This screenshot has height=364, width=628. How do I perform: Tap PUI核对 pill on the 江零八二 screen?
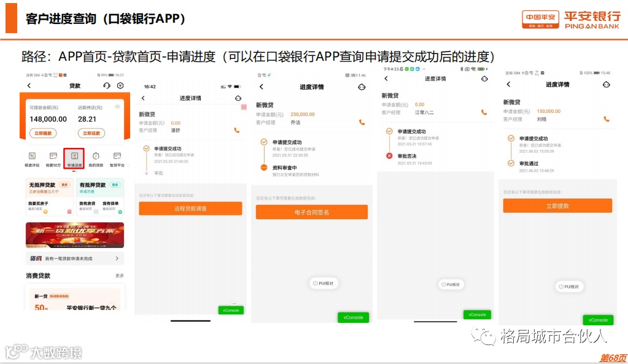(451, 284)
